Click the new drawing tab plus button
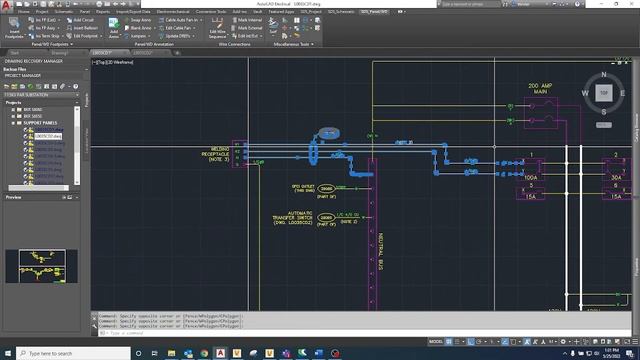The width and height of the screenshot is (640, 360). (177, 53)
